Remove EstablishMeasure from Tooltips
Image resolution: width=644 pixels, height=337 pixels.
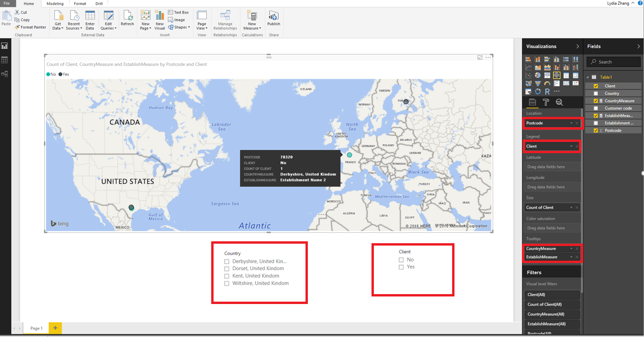click(x=577, y=257)
